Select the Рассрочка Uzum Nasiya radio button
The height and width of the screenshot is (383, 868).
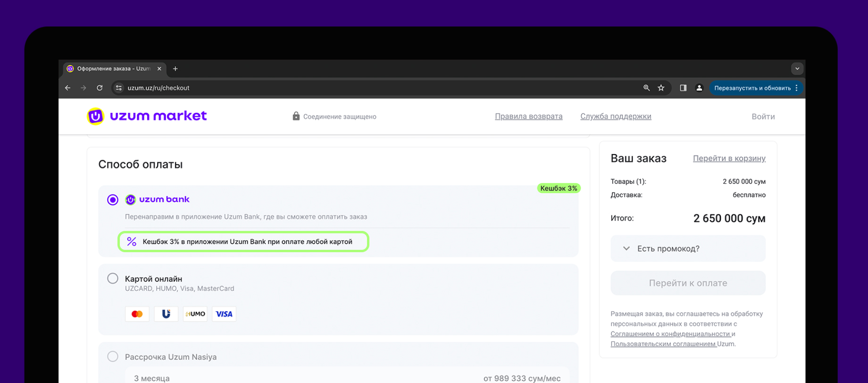point(112,356)
